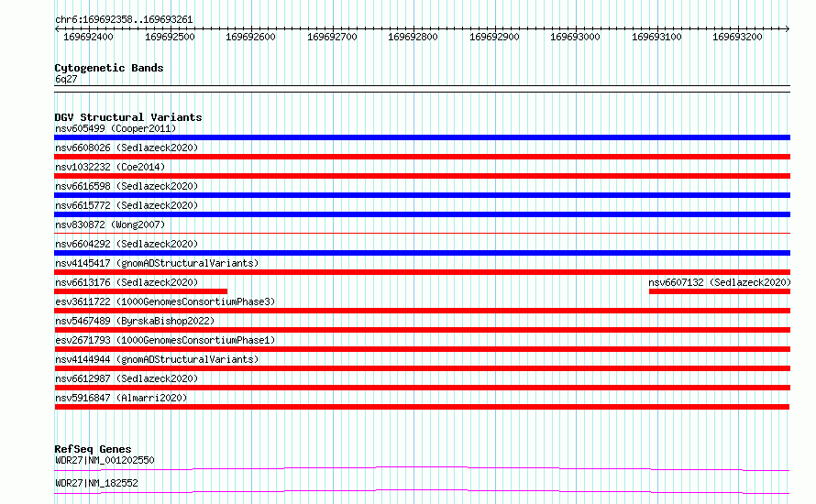Screen dimensions: 816x504
Task: Click the 6q27 cytogenetic band label
Action: point(66,79)
